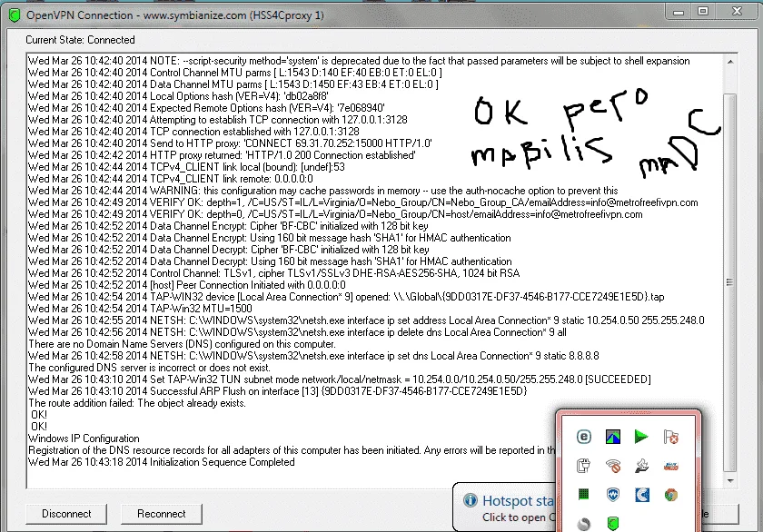Image resolution: width=763 pixels, height=532 pixels.
Task: Click log line 'The route addition failed'
Action: click(137, 403)
